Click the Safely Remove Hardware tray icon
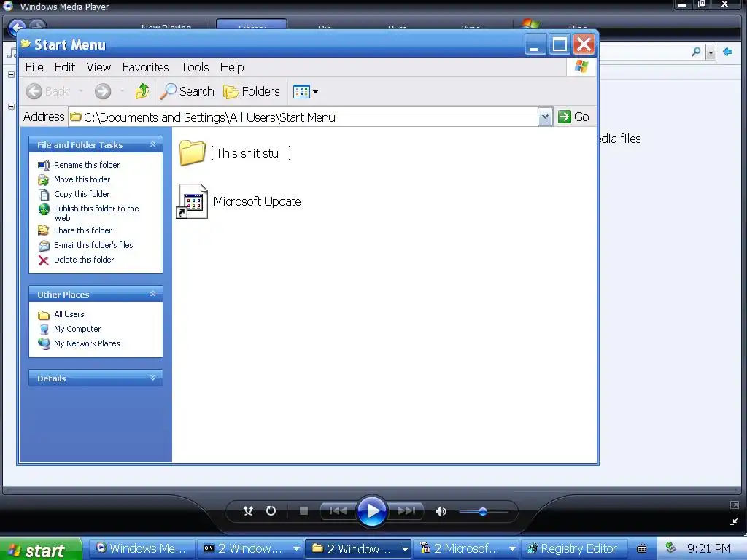This screenshot has height=560, width=747. tap(670, 548)
